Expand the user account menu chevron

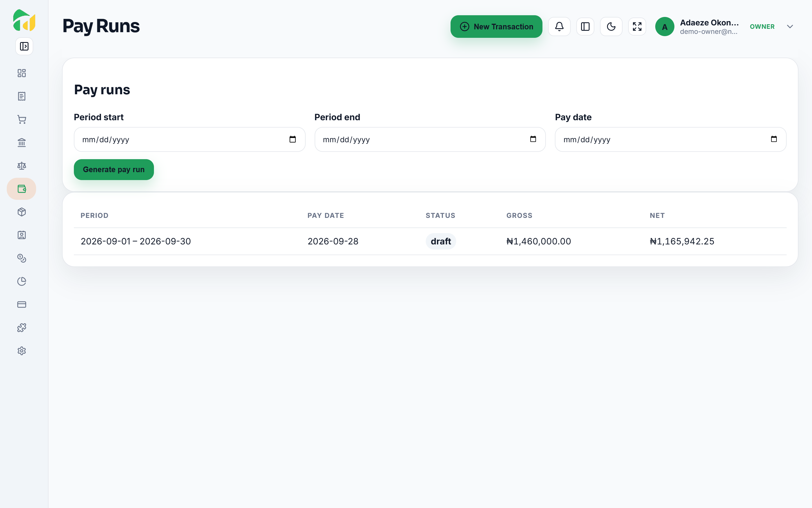tap(790, 27)
